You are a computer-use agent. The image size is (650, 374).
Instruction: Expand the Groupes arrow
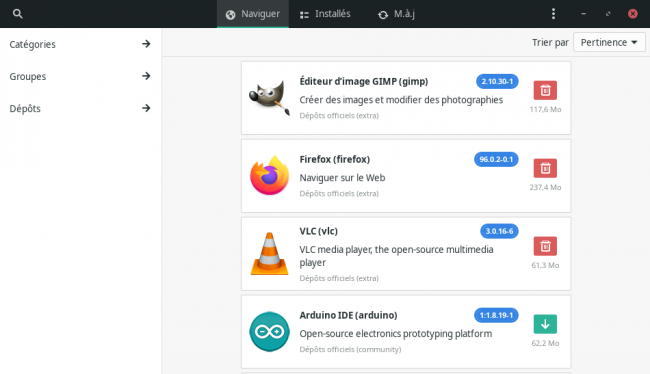point(146,76)
